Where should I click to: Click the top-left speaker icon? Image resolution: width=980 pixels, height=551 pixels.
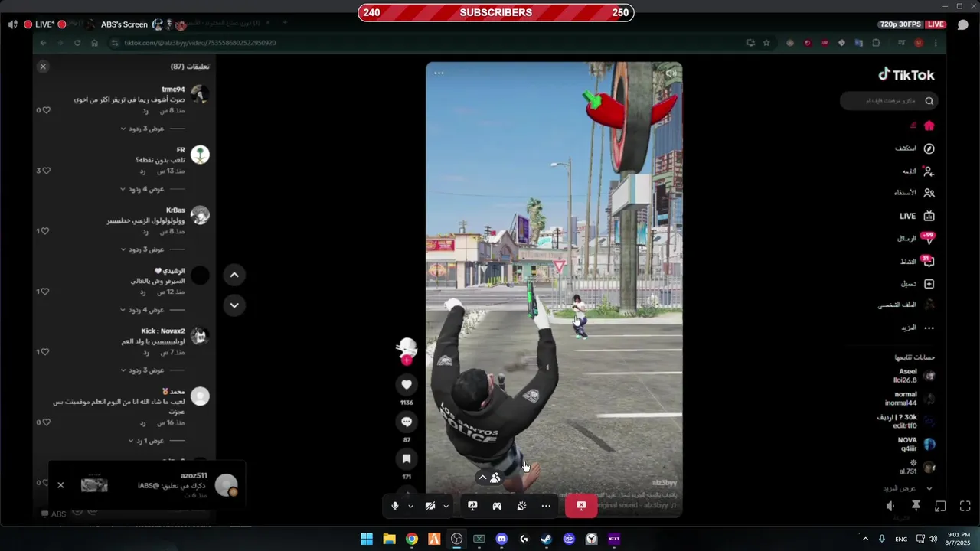(x=12, y=24)
